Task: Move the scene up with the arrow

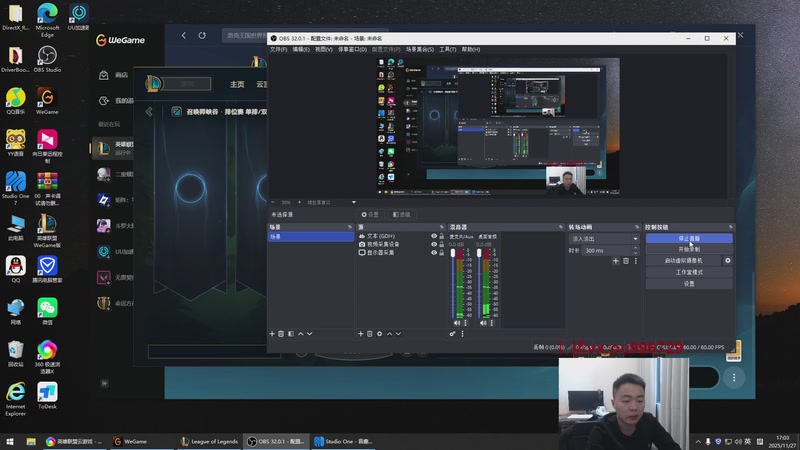Action: click(x=301, y=334)
